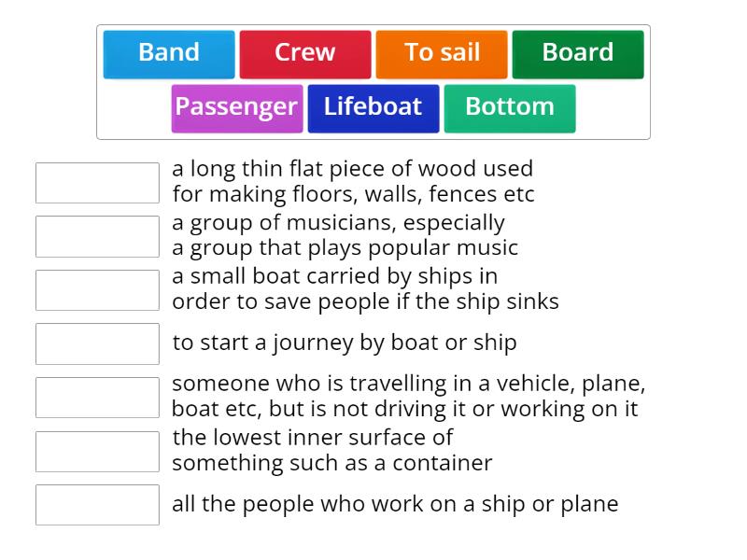
Task: Click the answer box for the musicians definition
Action: (97, 236)
